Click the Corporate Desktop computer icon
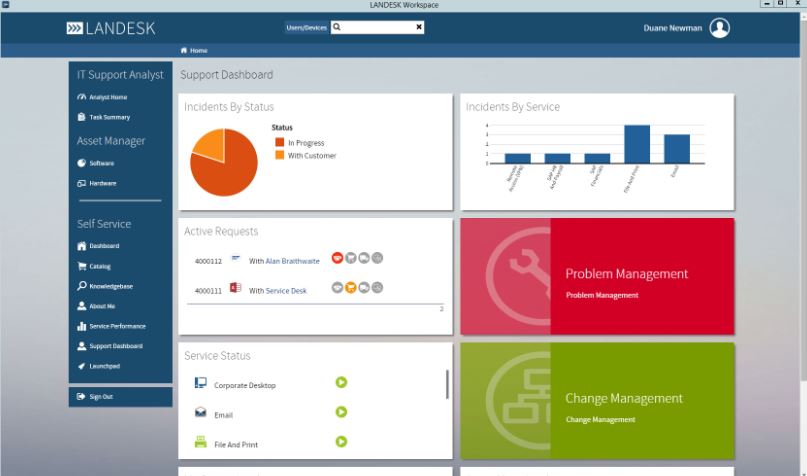This screenshot has width=807, height=476. pos(201,383)
